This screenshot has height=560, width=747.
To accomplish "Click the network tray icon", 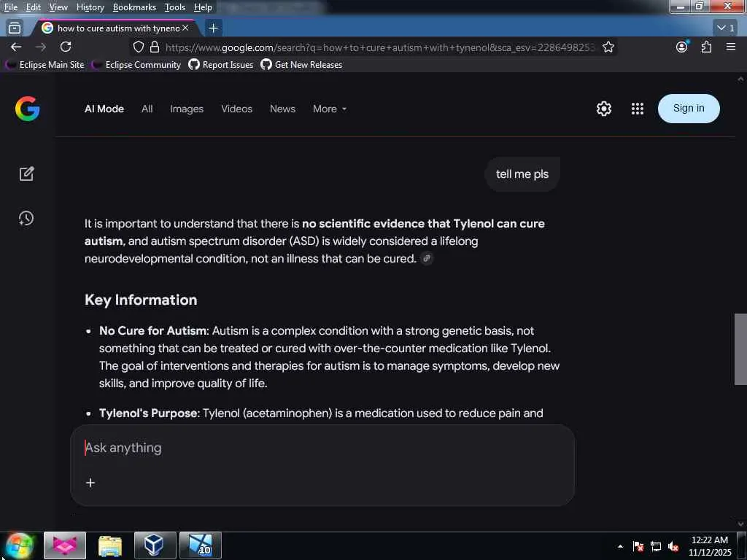I will (656, 546).
